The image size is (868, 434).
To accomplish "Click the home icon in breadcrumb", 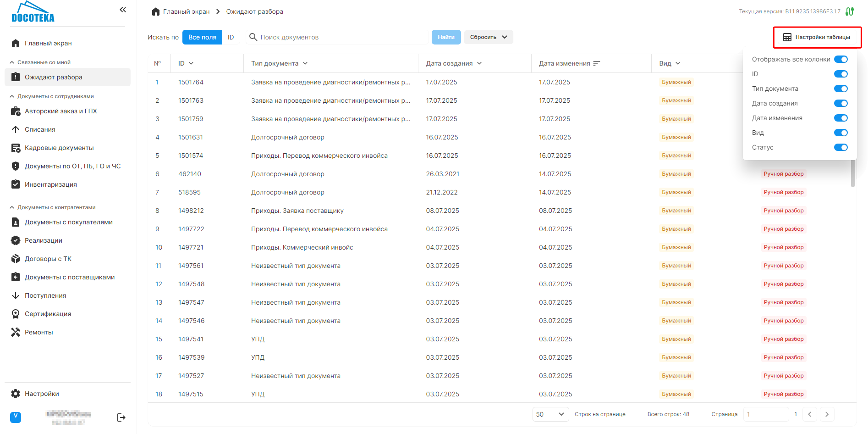I will point(156,11).
